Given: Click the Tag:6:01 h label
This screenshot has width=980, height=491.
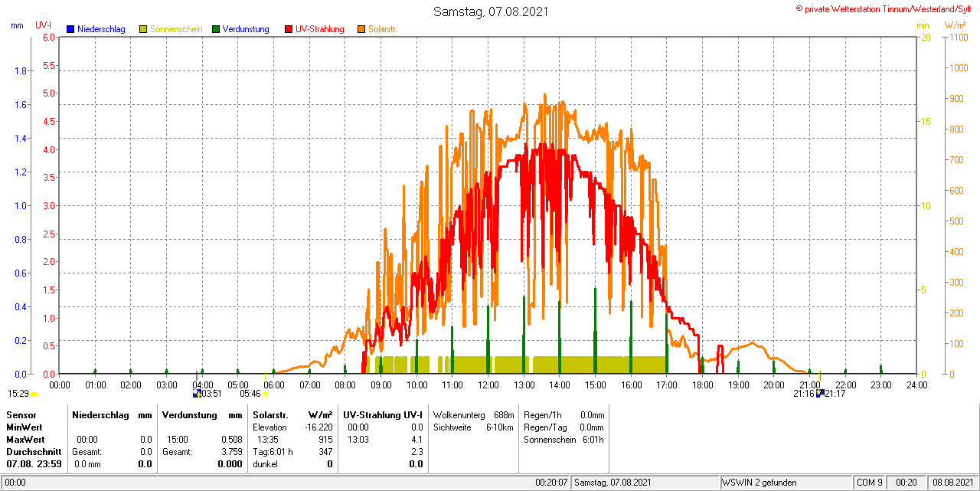Looking at the screenshot, I should (273, 452).
